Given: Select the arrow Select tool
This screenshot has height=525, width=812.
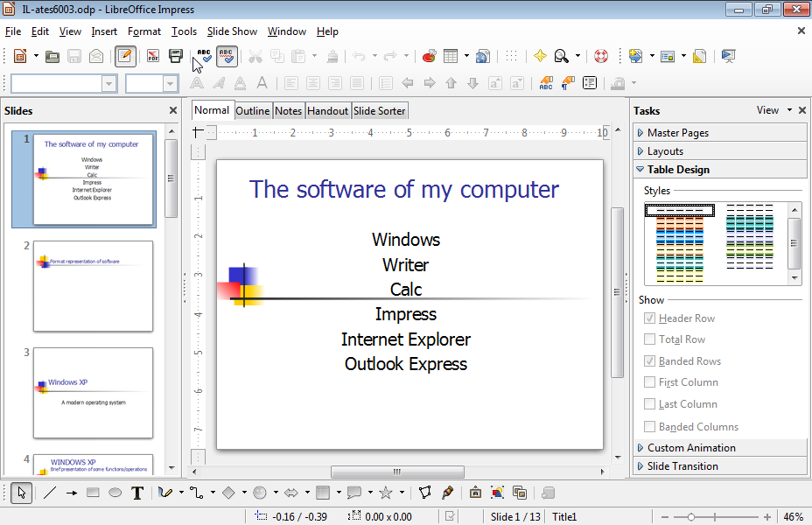Looking at the screenshot, I should (x=22, y=493).
